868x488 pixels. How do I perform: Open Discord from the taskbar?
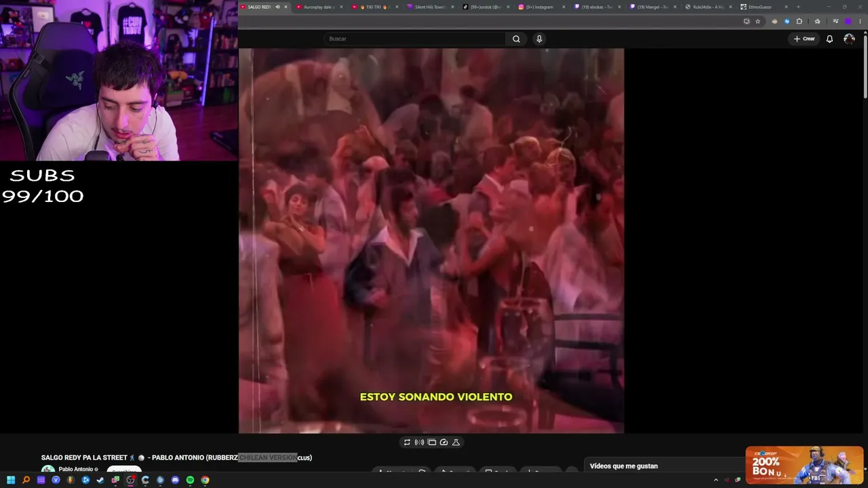[x=175, y=480]
